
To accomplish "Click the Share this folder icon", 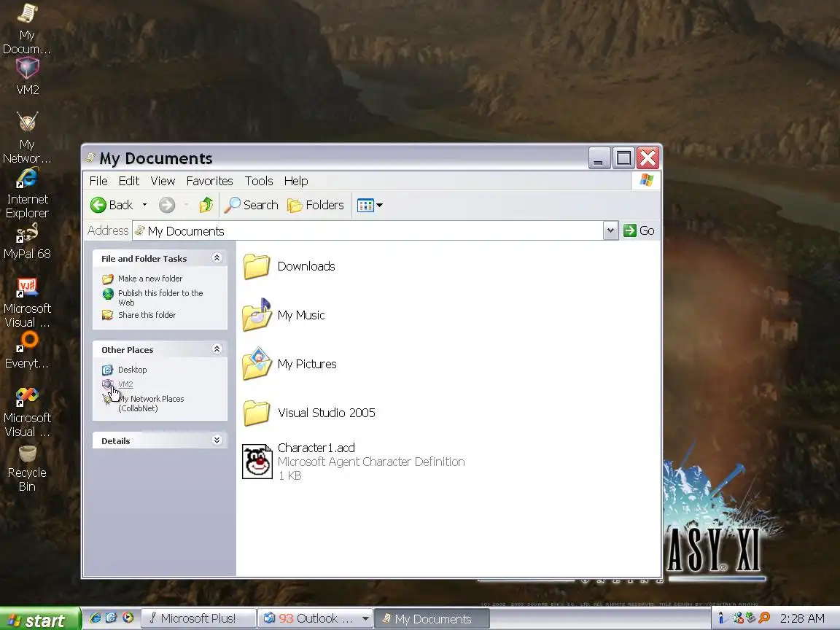I will [x=108, y=315].
